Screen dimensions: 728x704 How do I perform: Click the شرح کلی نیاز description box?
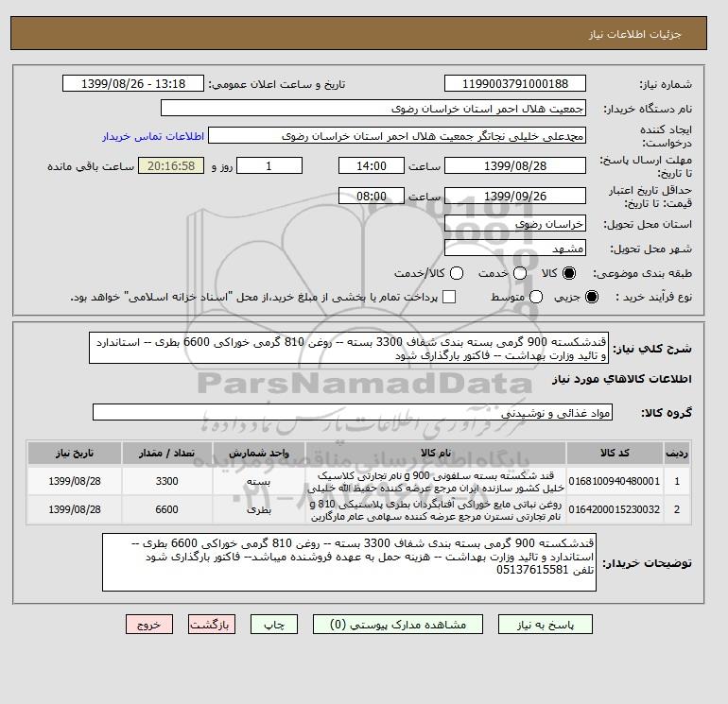point(349,349)
